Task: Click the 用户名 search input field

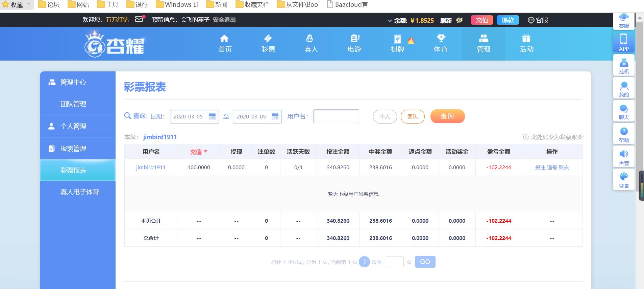Action: (336, 116)
